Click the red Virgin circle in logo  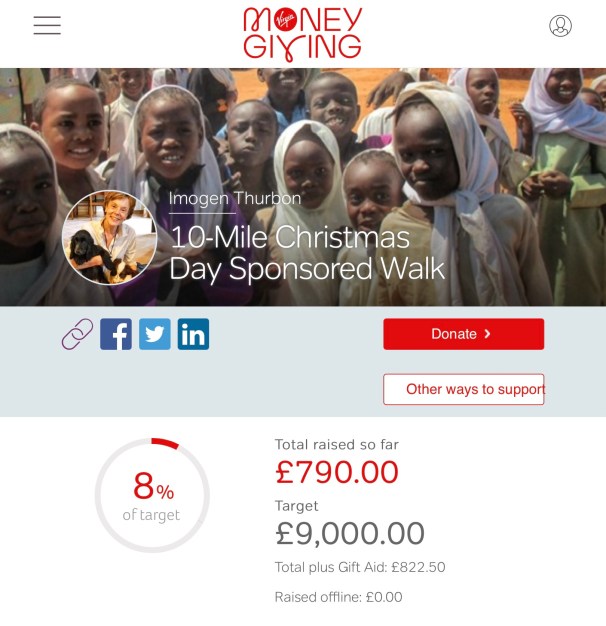click(x=285, y=19)
